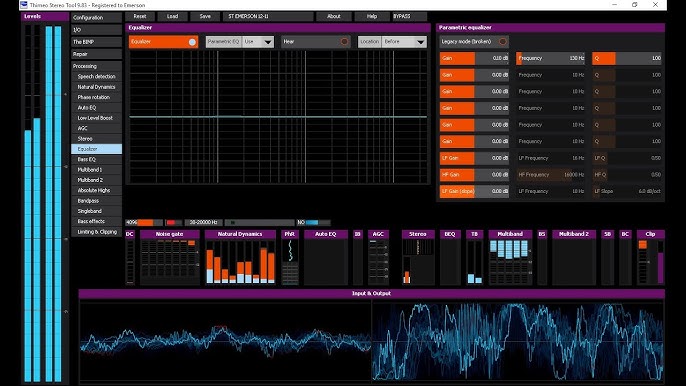
Task: Adjust the HF Q slider
Action: [627, 175]
